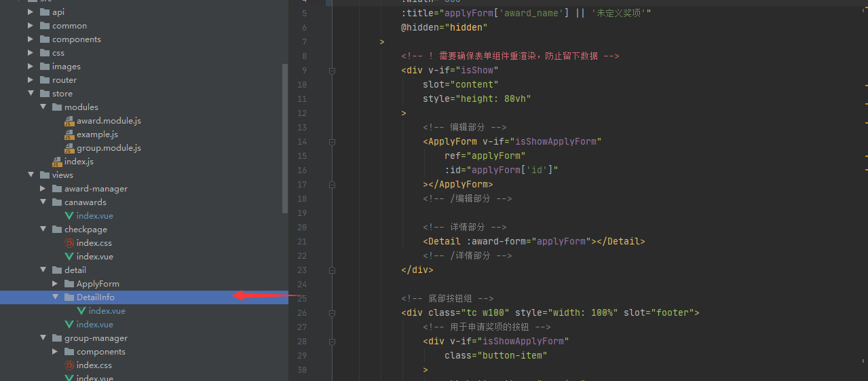Image resolution: width=868 pixels, height=381 pixels.
Task: Toggle code fold marker at line 26
Action: click(332, 313)
